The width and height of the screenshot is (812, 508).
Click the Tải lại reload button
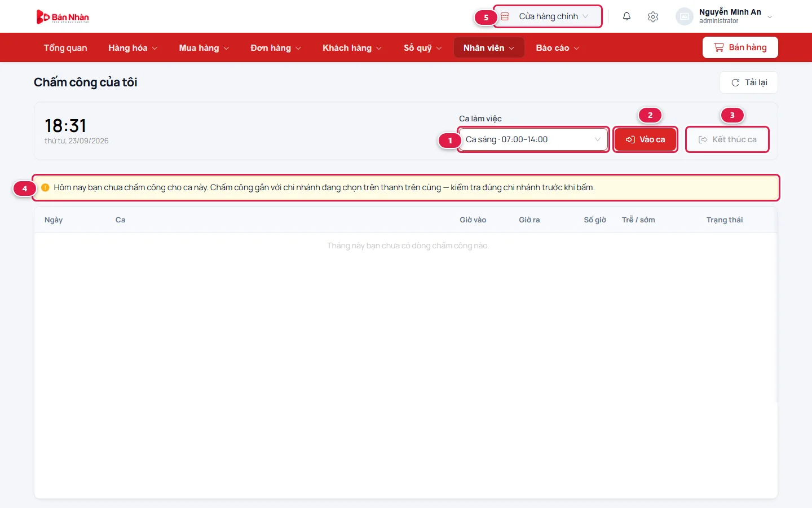coord(749,82)
